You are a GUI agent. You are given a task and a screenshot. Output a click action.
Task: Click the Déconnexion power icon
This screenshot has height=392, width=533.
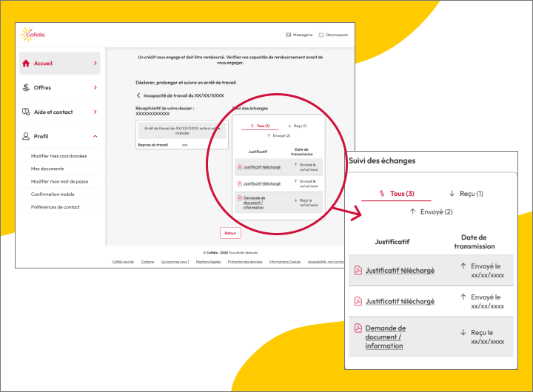pos(321,35)
